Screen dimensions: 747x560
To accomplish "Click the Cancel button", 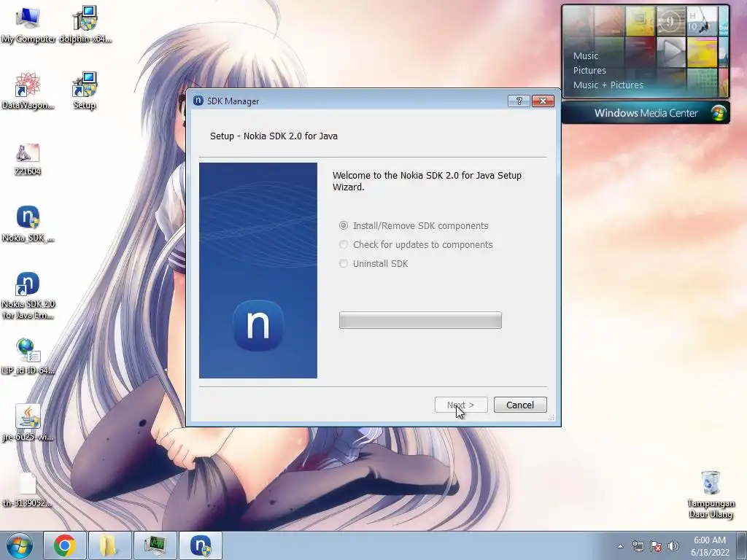I will tap(520, 405).
